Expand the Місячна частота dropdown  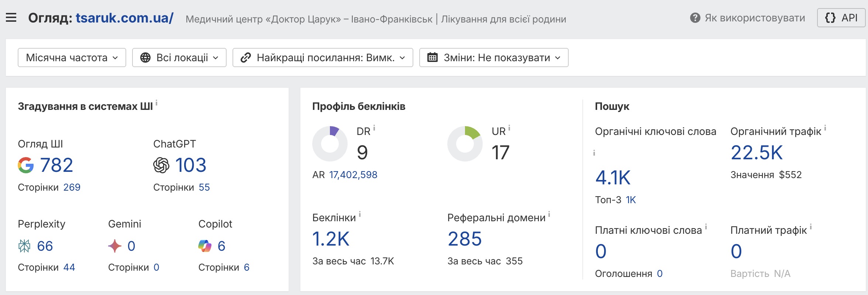click(x=72, y=58)
